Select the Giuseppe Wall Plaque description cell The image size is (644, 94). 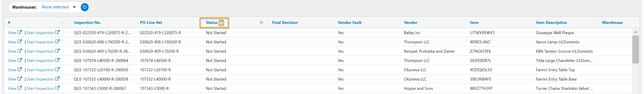(x=555, y=33)
